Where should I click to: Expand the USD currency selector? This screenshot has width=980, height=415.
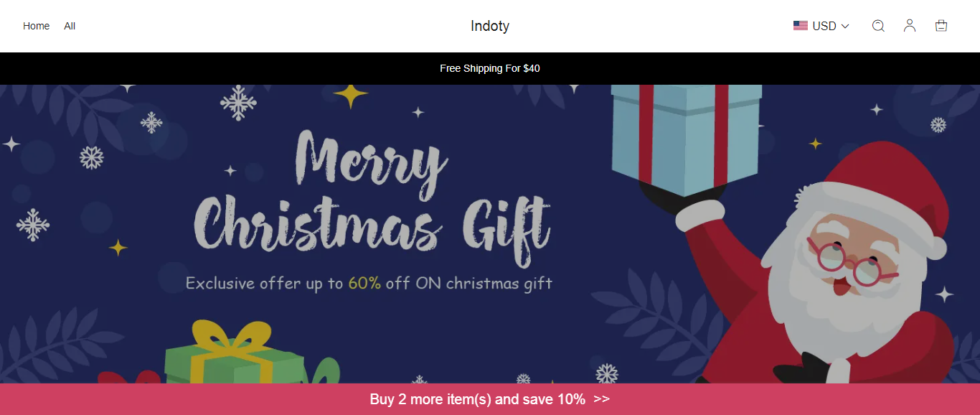pos(824,26)
